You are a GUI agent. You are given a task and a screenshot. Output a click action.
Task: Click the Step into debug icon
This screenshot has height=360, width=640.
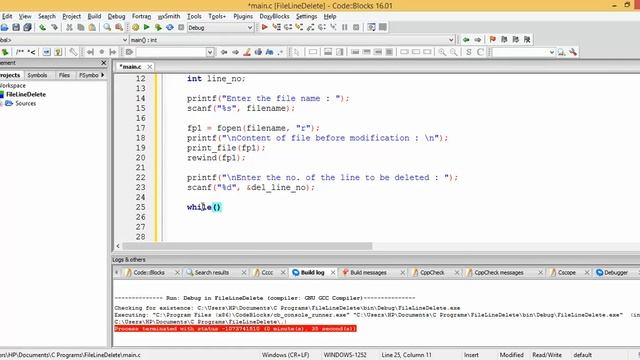299,27
